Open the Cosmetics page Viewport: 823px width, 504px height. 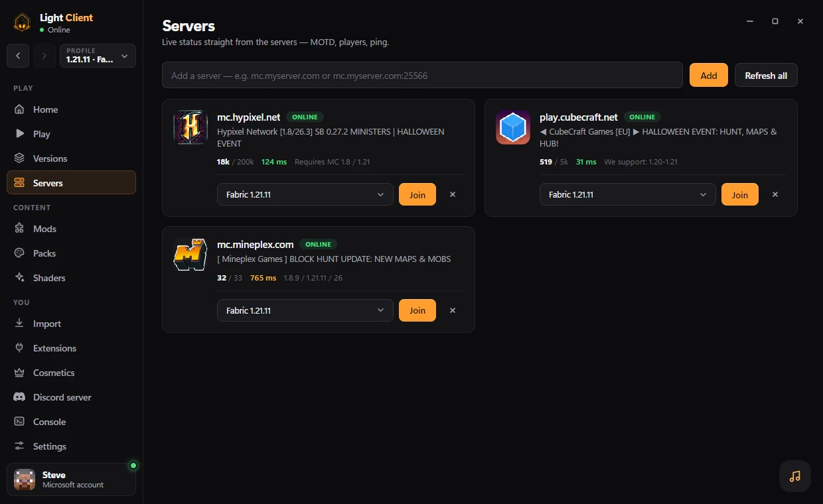pos(71,373)
